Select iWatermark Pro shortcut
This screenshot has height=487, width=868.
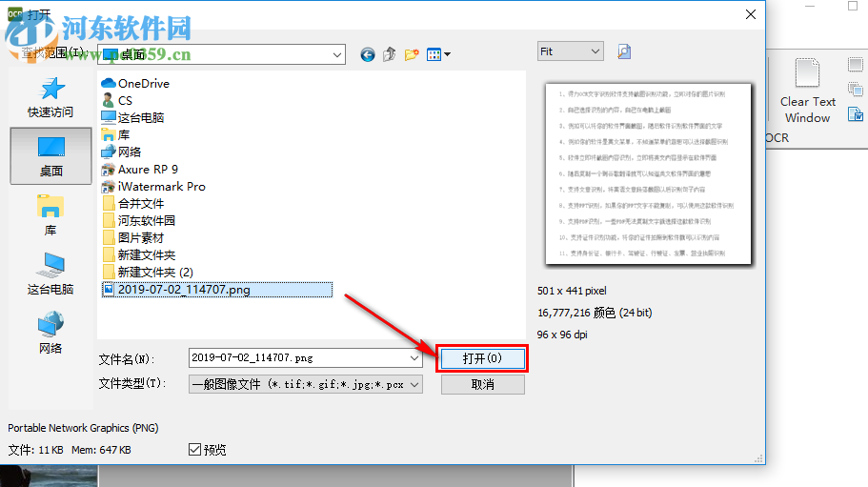[153, 187]
